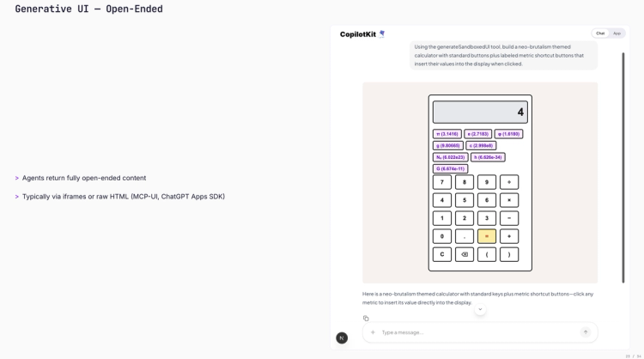The width and height of the screenshot is (644, 359).
Task: Click the multiply operator key
Action: coord(509,200)
